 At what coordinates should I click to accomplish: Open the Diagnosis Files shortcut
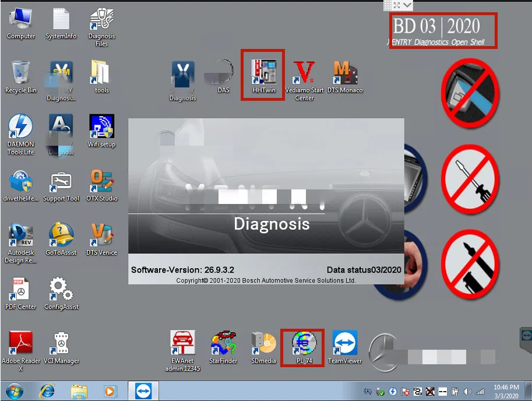[x=101, y=27]
